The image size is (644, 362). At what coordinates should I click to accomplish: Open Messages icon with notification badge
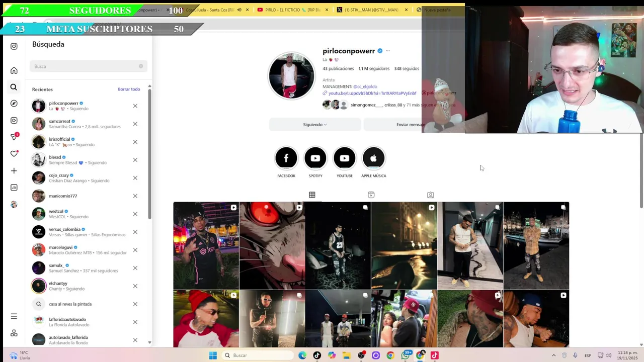[15, 136]
